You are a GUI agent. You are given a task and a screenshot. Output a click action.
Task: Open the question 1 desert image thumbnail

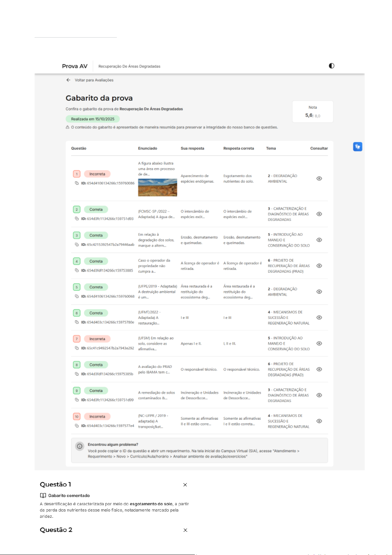157,187
